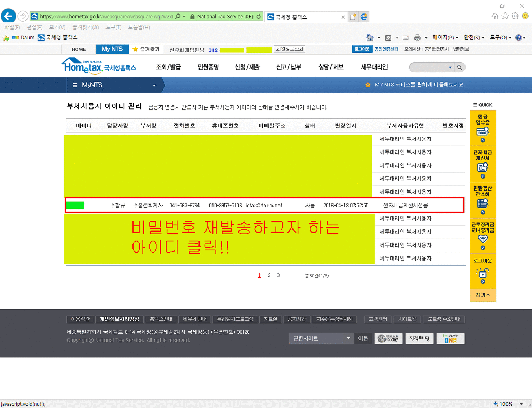532x408 pixels.
Task: Open the browser settings gear
Action: point(515,16)
